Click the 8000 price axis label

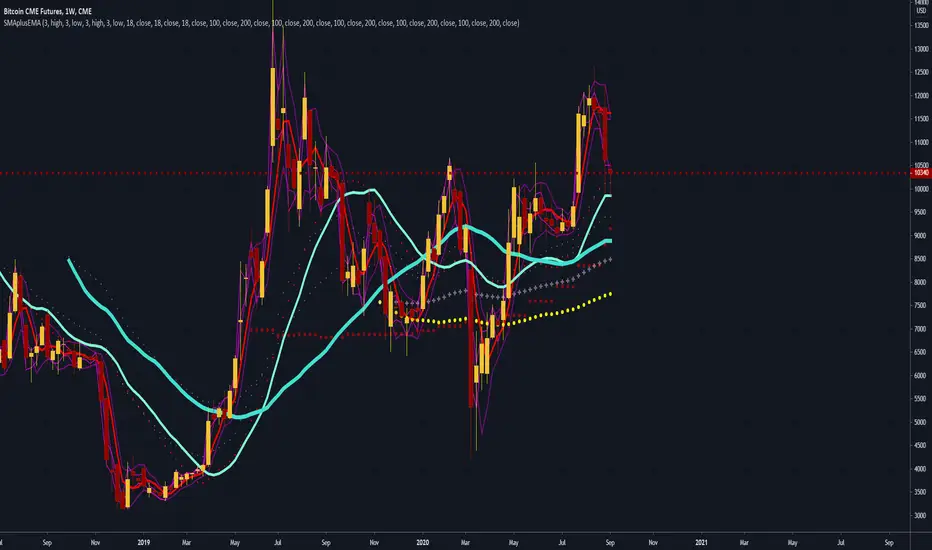click(921, 282)
